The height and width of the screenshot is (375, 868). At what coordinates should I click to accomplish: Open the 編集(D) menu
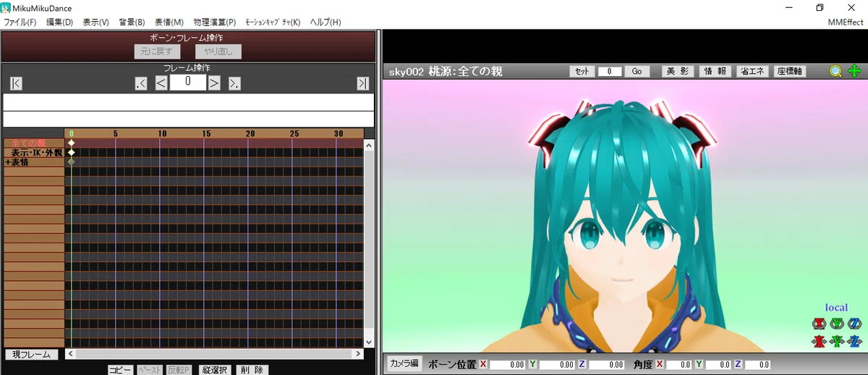(x=59, y=22)
